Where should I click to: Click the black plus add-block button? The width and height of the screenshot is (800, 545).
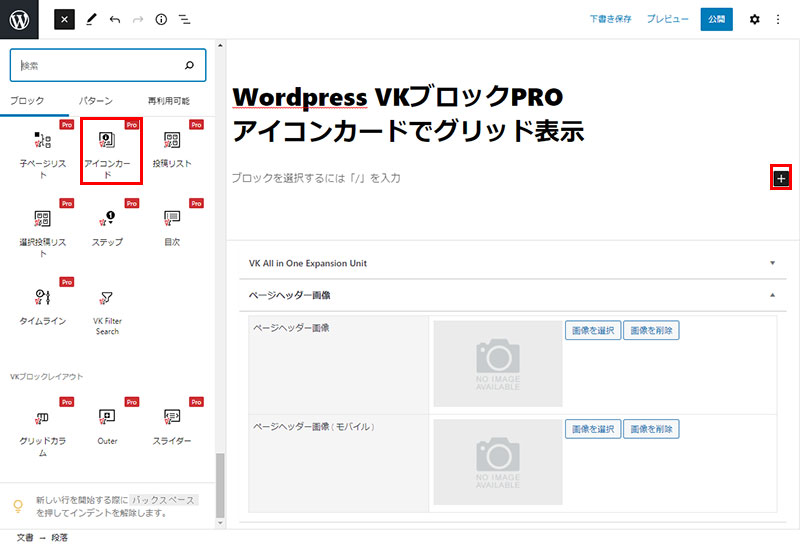tap(781, 178)
